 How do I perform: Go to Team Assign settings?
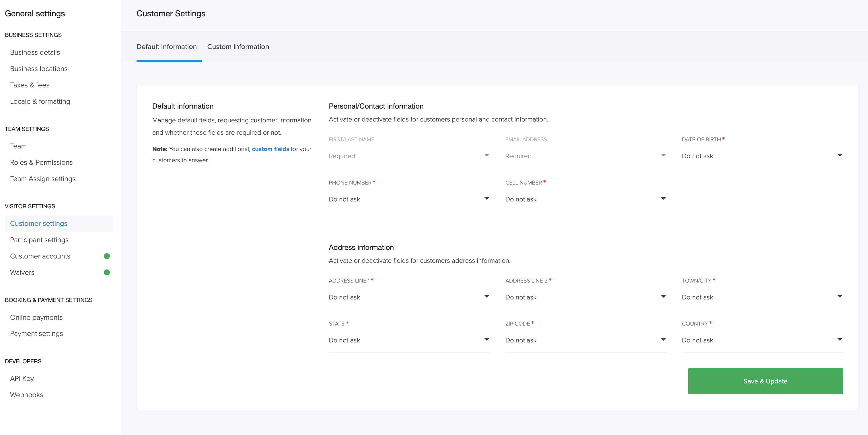[43, 179]
